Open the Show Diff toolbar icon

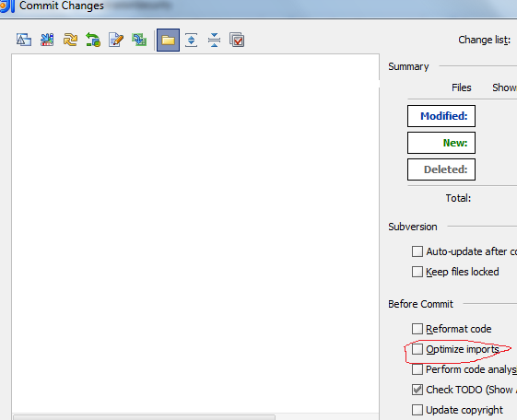pyautogui.click(x=24, y=40)
